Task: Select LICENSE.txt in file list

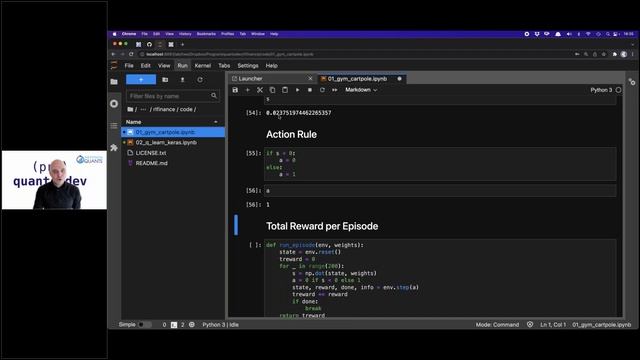Action: pyautogui.click(x=173, y=153)
